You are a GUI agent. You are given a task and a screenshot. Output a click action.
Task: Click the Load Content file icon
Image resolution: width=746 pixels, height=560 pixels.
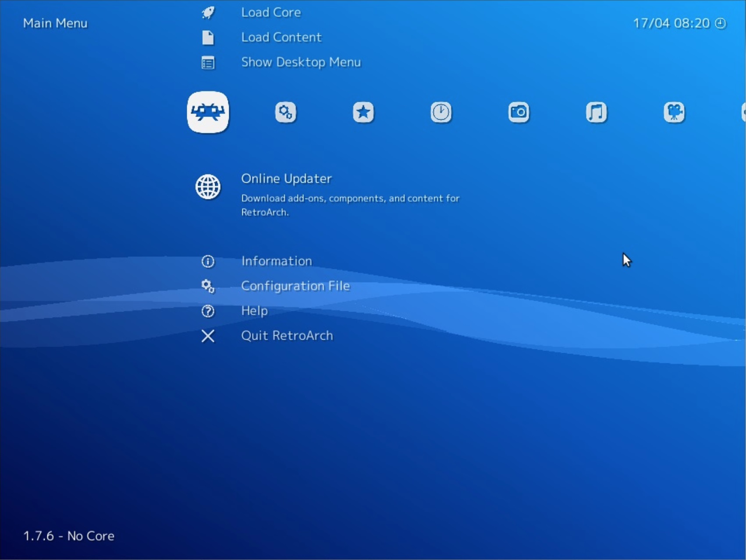[208, 38]
